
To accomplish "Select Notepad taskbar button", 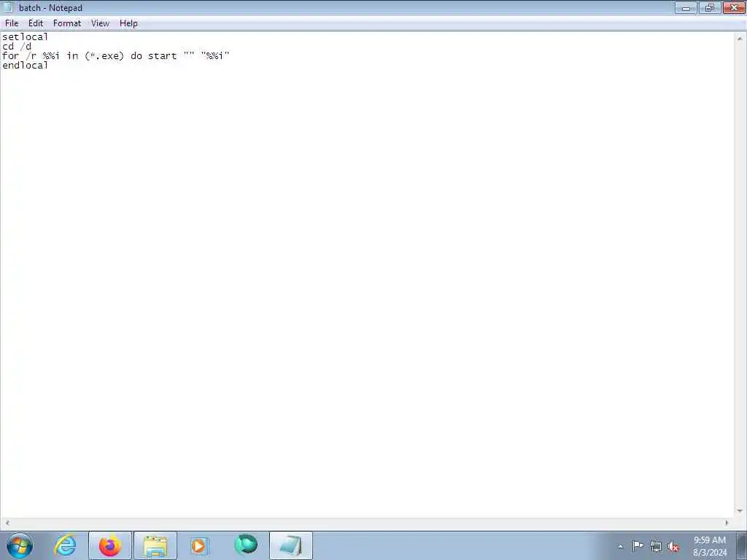I will pos(291,545).
